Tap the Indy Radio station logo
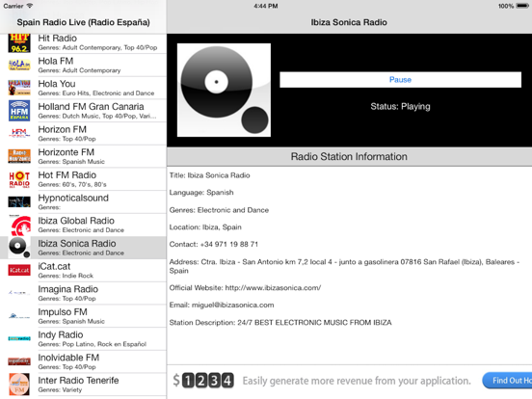 [19, 338]
